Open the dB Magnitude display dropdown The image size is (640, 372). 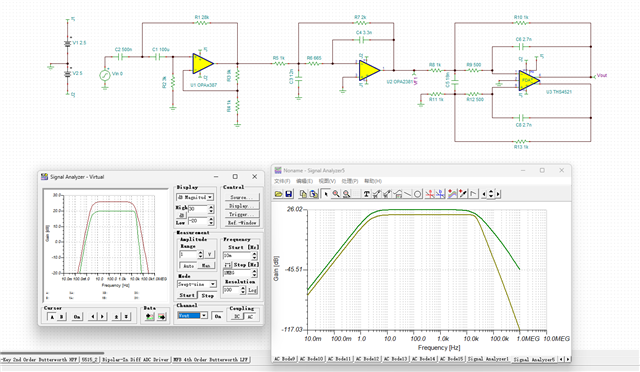pyautogui.click(x=210, y=197)
